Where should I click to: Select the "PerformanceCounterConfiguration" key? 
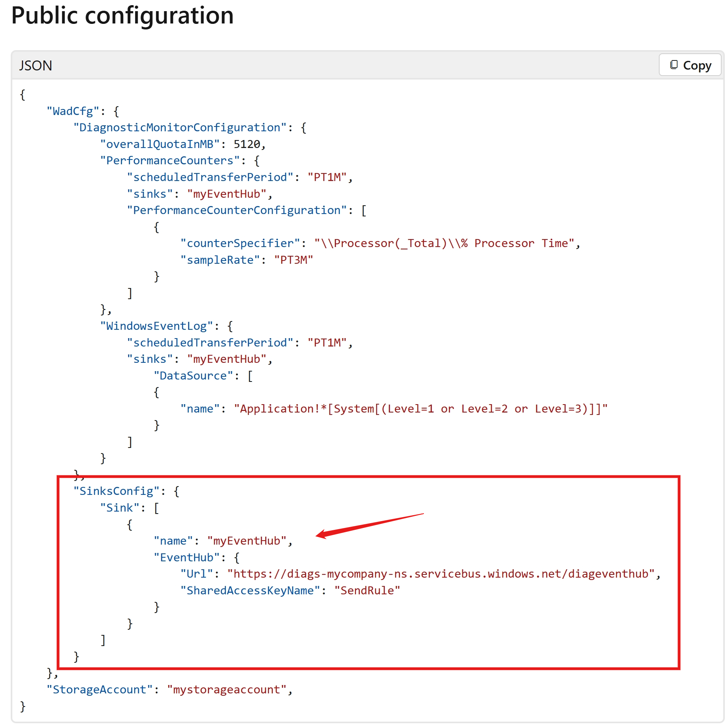(x=237, y=210)
